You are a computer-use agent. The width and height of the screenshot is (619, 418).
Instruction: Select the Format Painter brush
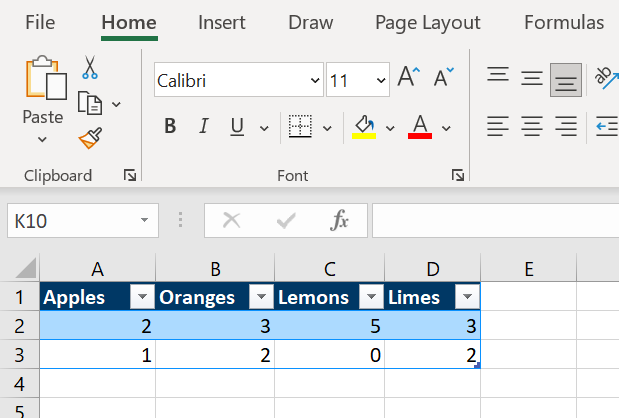(90, 138)
